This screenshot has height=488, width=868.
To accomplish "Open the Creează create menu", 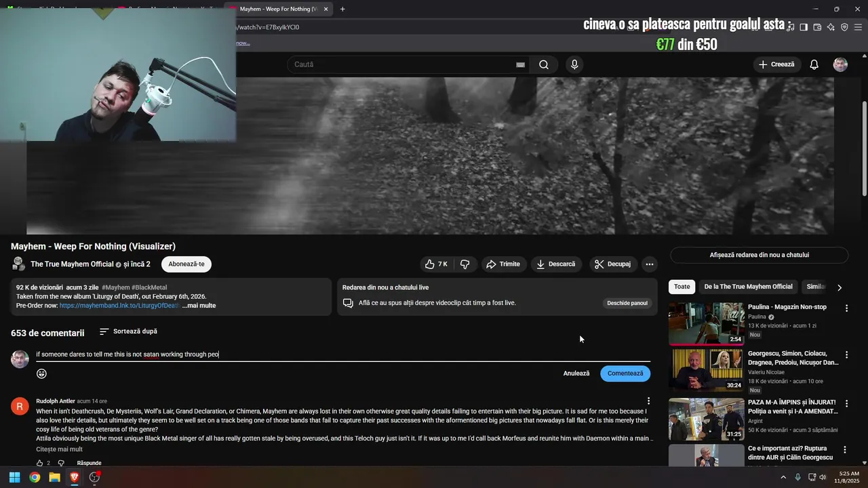I will click(776, 64).
